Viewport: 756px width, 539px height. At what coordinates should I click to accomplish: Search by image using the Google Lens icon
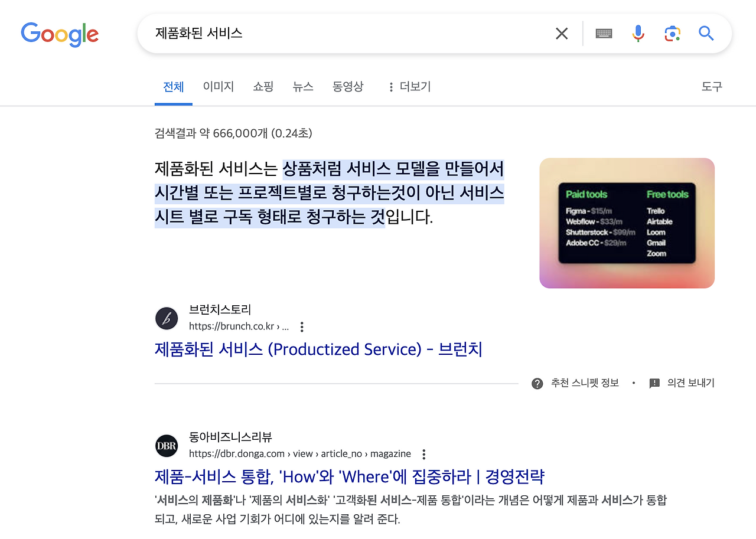click(672, 34)
